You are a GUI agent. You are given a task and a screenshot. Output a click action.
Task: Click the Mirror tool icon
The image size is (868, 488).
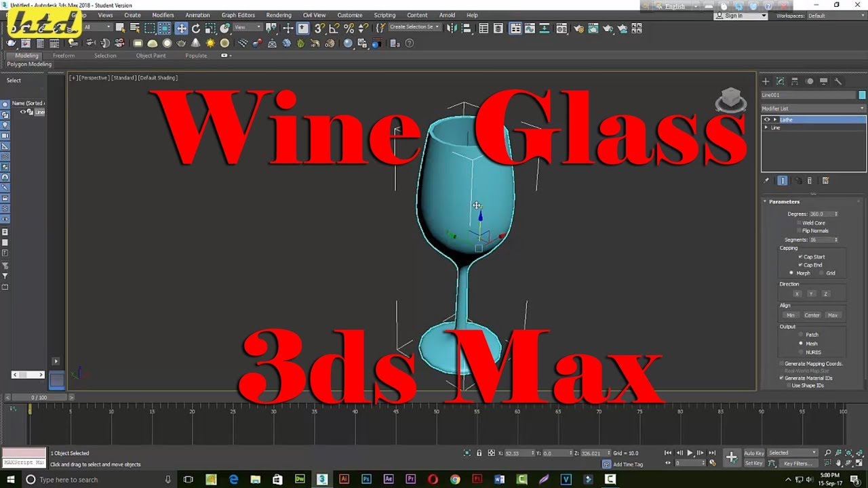451,28
